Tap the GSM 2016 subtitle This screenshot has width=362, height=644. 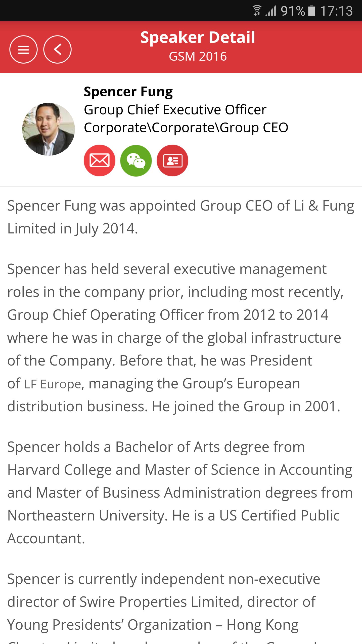[x=198, y=56]
